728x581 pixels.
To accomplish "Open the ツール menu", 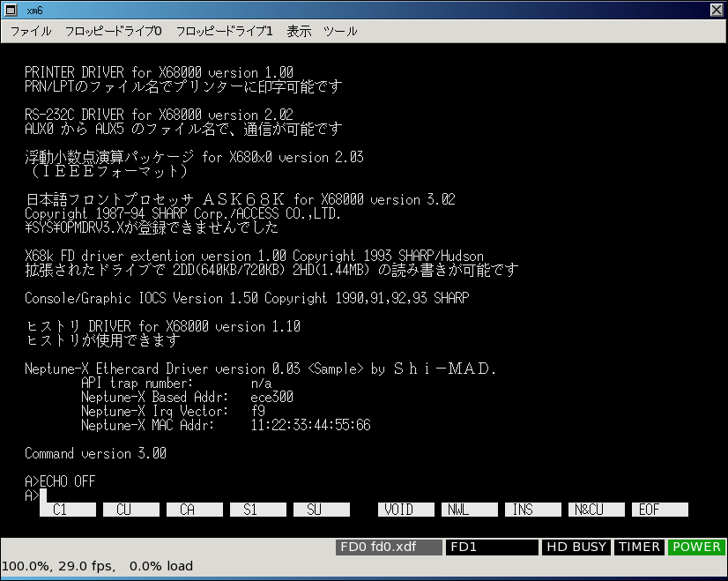I will click(x=340, y=32).
